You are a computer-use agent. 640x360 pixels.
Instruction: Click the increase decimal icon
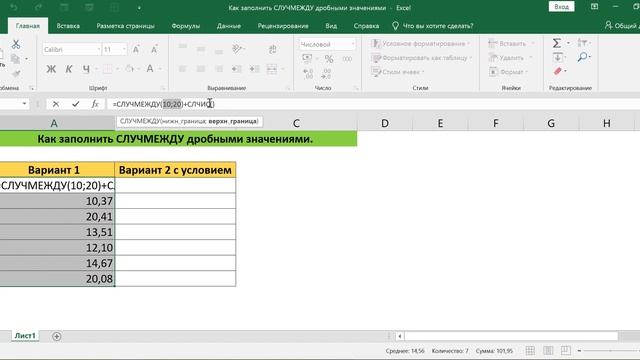pos(308,74)
